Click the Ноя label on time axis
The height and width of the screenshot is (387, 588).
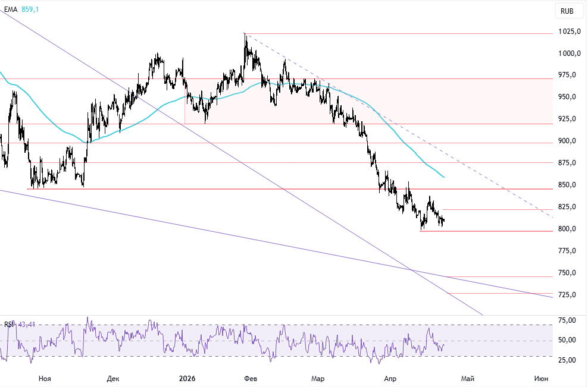(45, 379)
